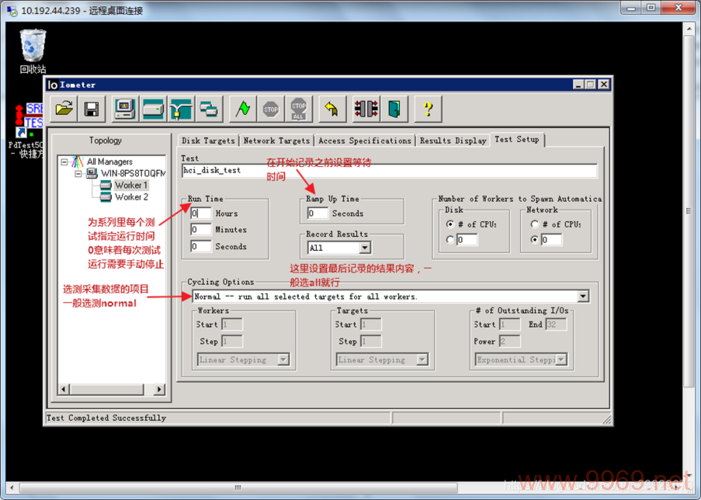
Task: Click the Ramp Up Time seconds field
Action: pyautogui.click(x=317, y=213)
